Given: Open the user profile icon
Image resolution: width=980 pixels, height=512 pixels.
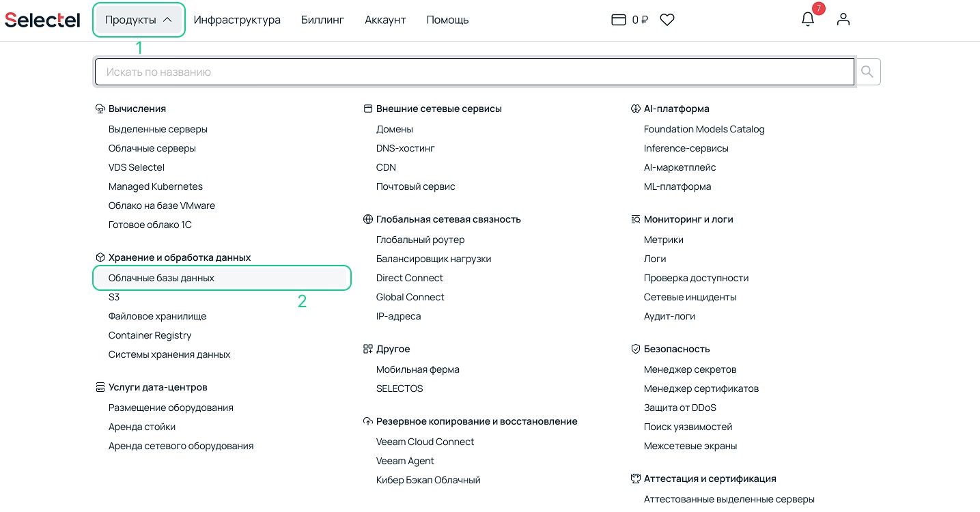Looking at the screenshot, I should coord(843,20).
